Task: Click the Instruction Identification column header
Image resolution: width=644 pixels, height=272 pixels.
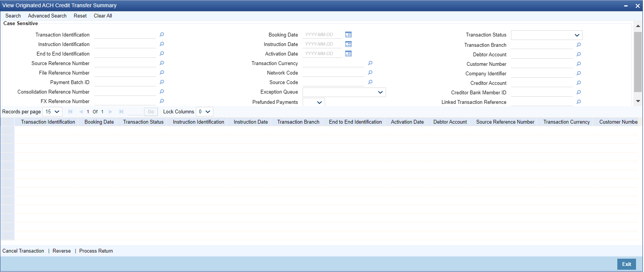Action: tap(199, 122)
